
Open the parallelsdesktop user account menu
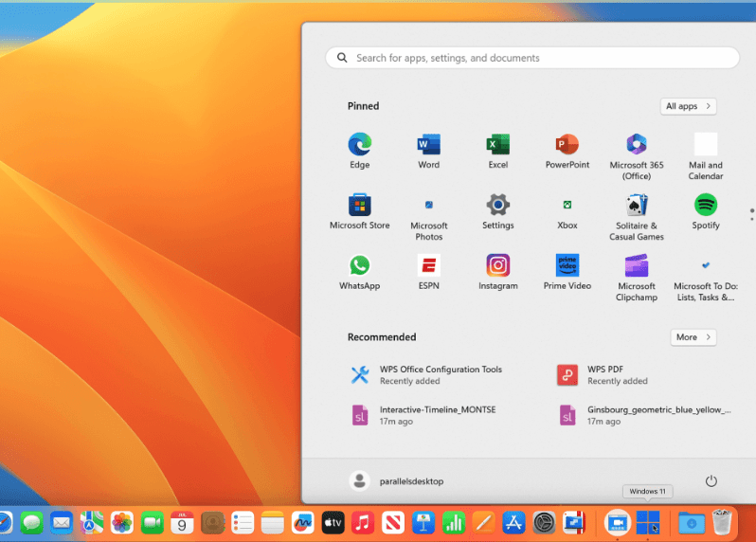397,481
